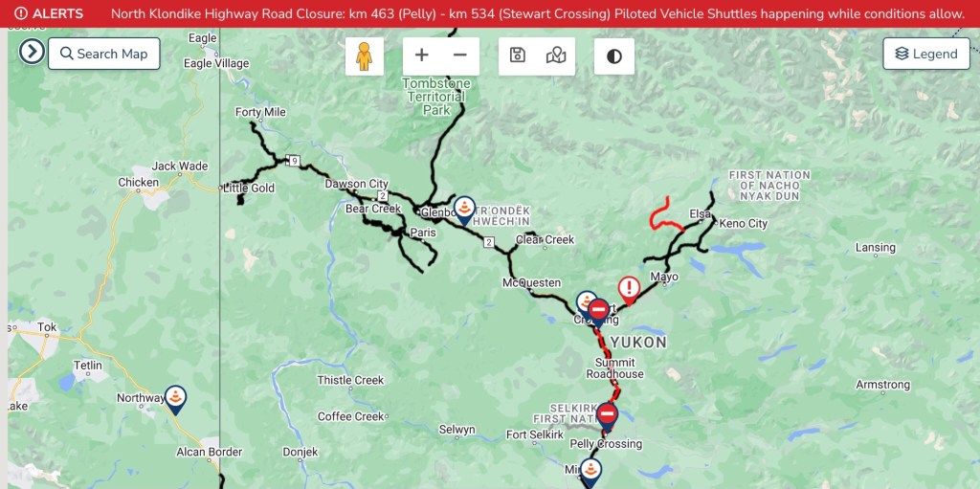The image size is (980, 489).
Task: Select the road closure marker above Pelly Crossing
Action: pos(607,416)
